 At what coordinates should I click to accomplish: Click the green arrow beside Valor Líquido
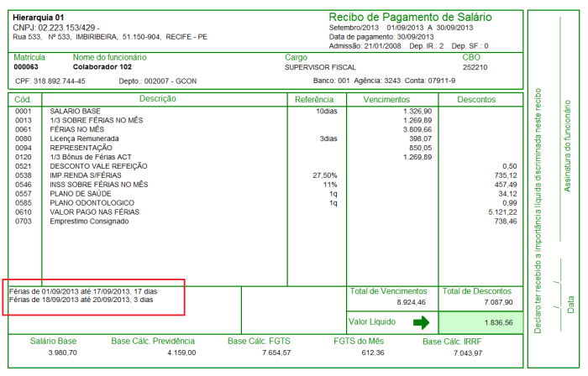pyautogui.click(x=421, y=322)
